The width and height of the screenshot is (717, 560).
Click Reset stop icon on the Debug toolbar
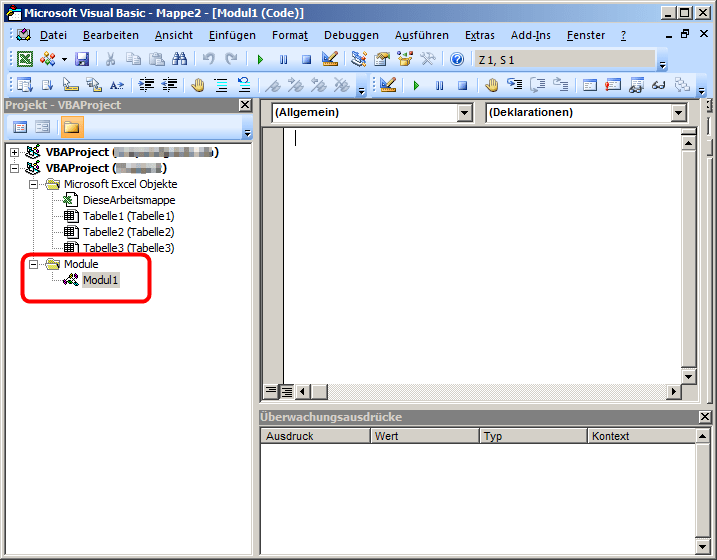463,85
